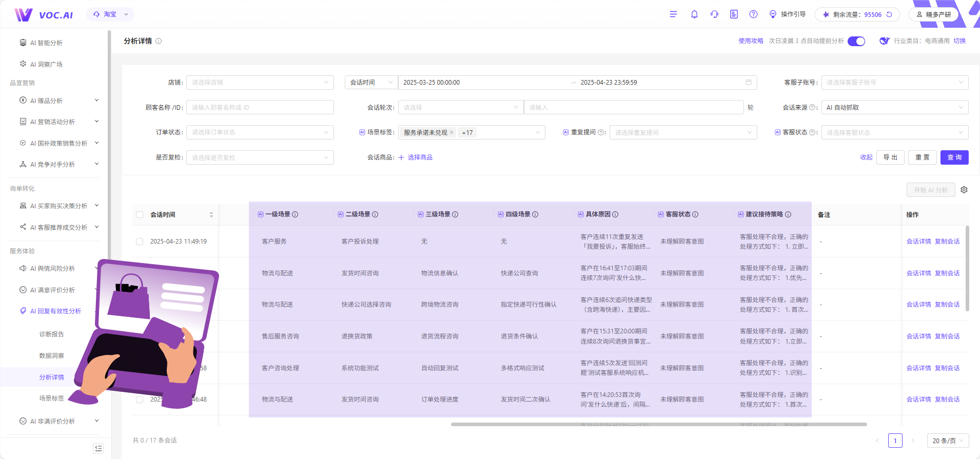Open the 订单状态 dropdown

coord(260,132)
